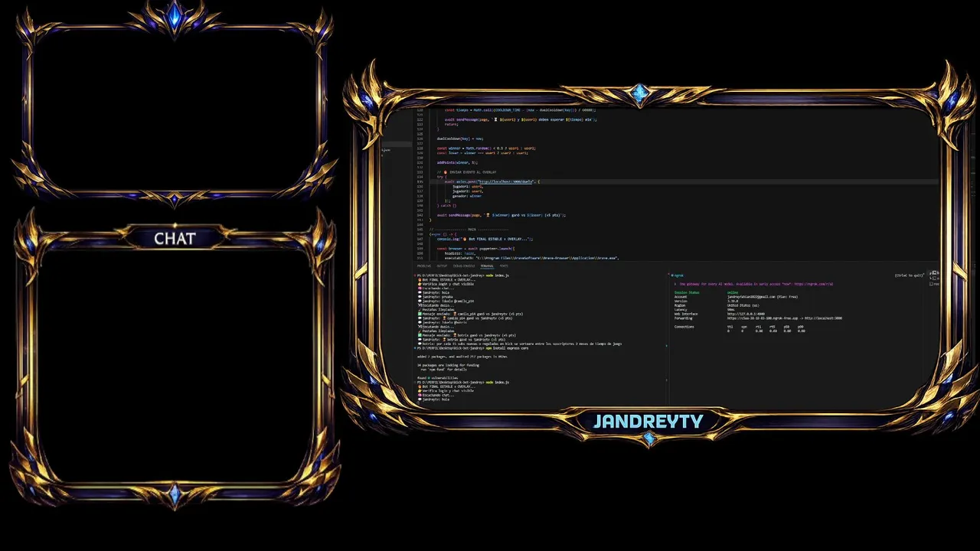Click the 'ENVIAR EVENTO AL OVERLAY' comment line
Screen dimensions: 980x551
point(467,172)
